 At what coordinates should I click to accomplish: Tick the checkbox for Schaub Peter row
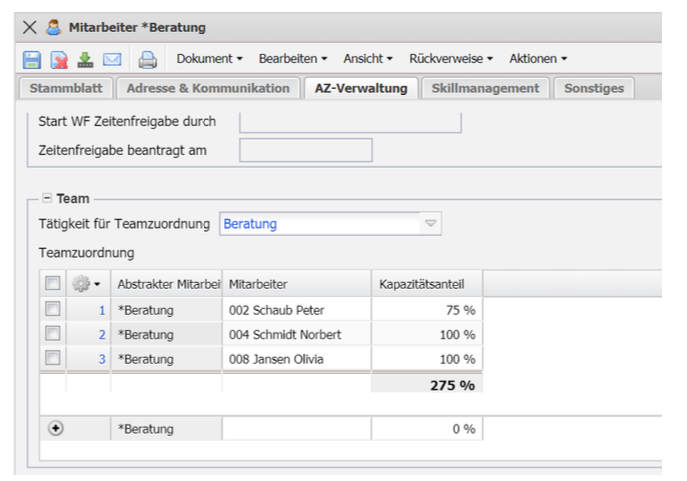pos(53,310)
